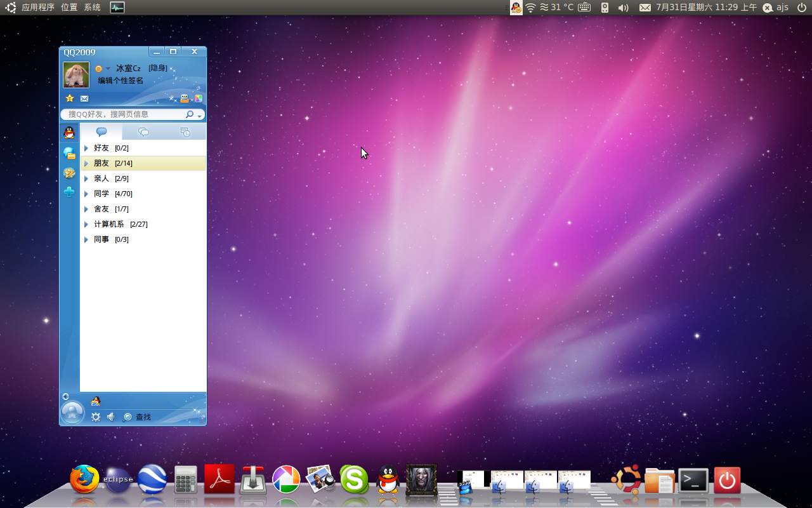Click the red power button in dock
812x508 pixels.
pos(727,480)
